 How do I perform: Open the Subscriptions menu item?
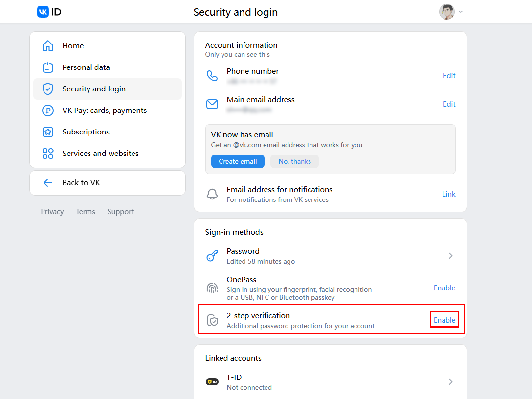[108, 132]
